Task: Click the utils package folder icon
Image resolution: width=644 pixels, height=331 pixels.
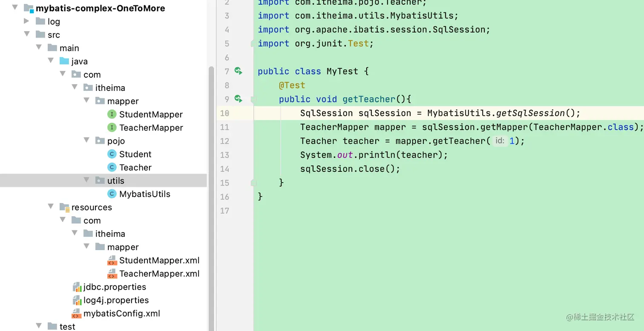Action: click(100, 180)
